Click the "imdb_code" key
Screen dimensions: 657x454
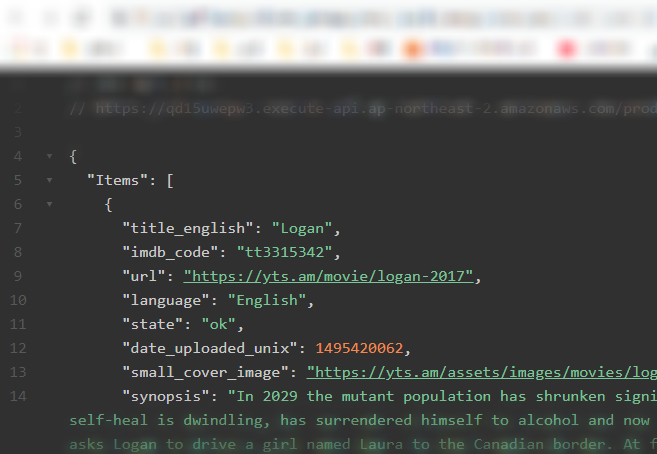170,252
